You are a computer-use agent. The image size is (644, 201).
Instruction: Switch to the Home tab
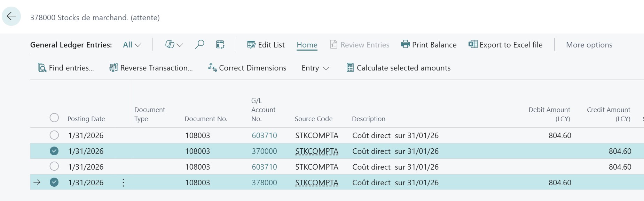307,45
